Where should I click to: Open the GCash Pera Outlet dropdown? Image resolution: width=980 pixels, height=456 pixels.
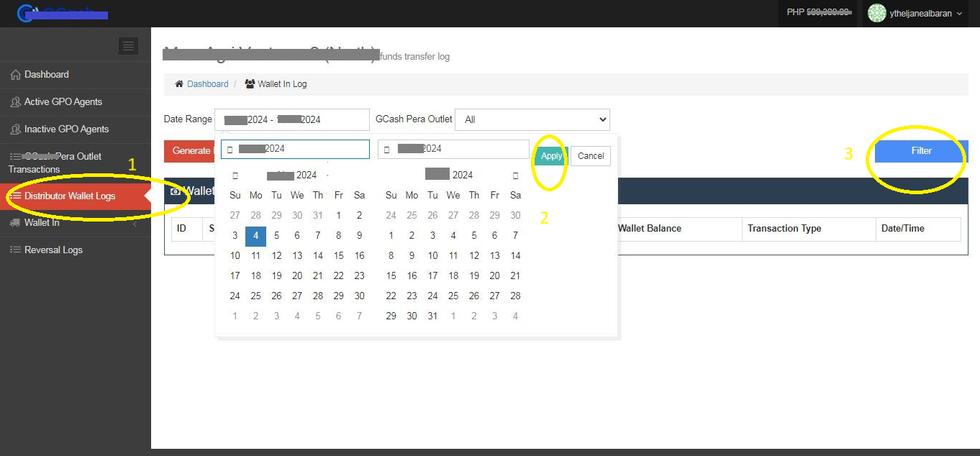coord(532,119)
